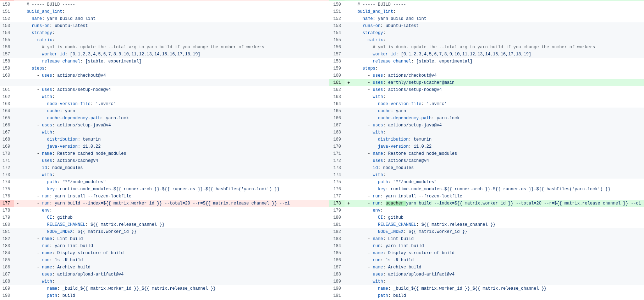The image size is (644, 300).
Task: Click 'distribution: temurin' in left pane
Action: [74, 139]
